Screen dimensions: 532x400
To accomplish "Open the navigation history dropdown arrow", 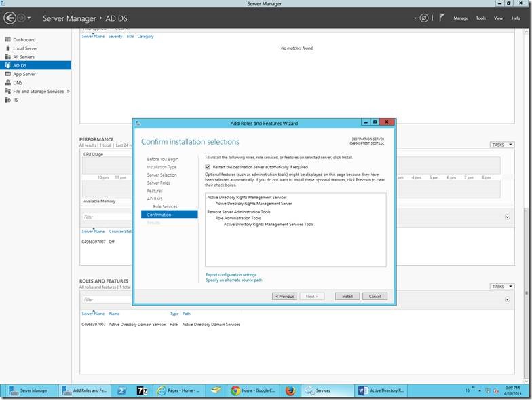I will click(29, 18).
